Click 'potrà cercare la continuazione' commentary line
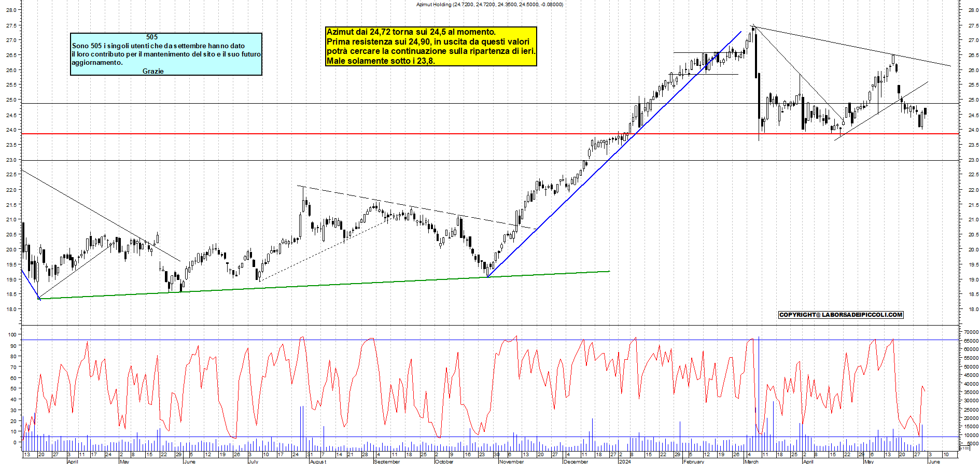 [x=431, y=51]
